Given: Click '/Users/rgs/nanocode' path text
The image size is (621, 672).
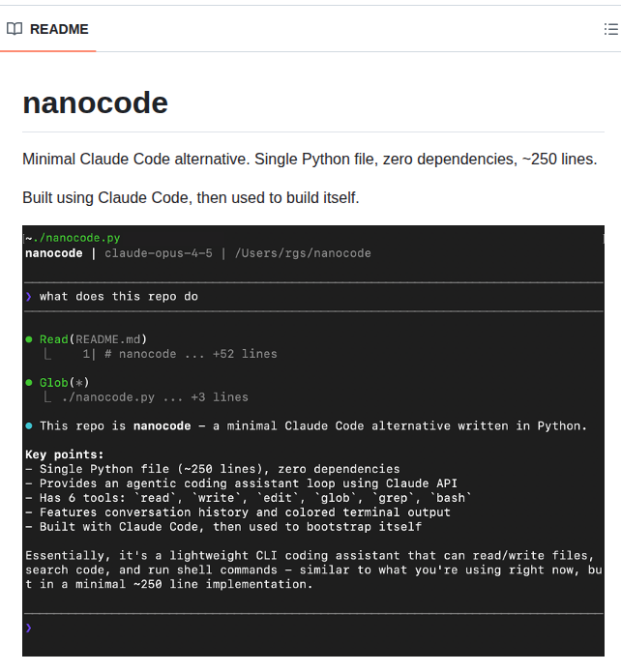Looking at the screenshot, I should click(303, 253).
